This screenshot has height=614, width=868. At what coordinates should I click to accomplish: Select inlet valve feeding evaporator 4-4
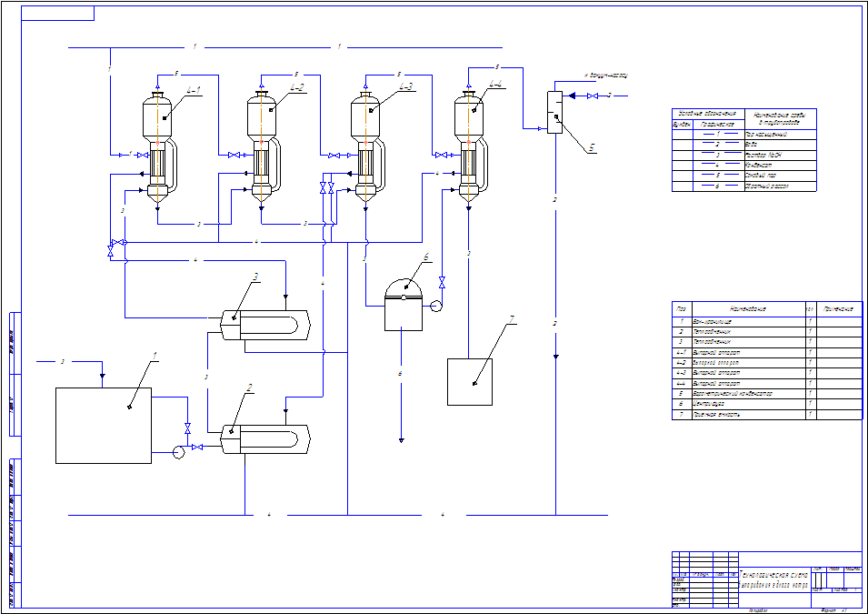tap(441, 156)
